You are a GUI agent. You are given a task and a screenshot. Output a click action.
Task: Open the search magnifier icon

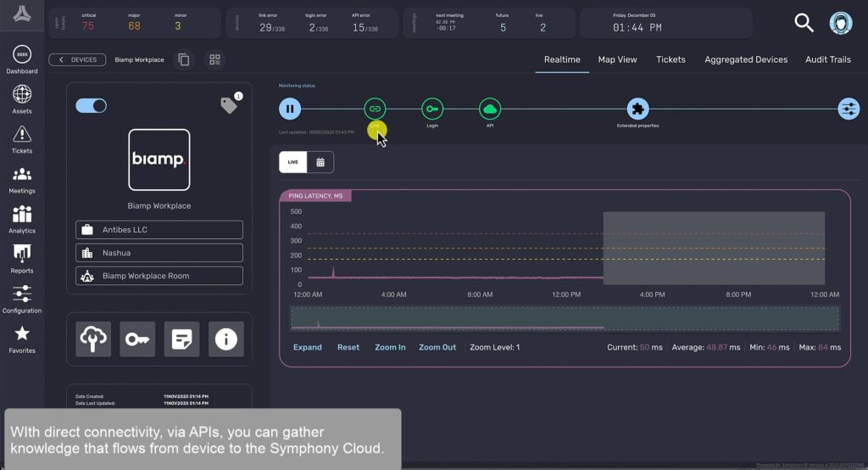[804, 23]
